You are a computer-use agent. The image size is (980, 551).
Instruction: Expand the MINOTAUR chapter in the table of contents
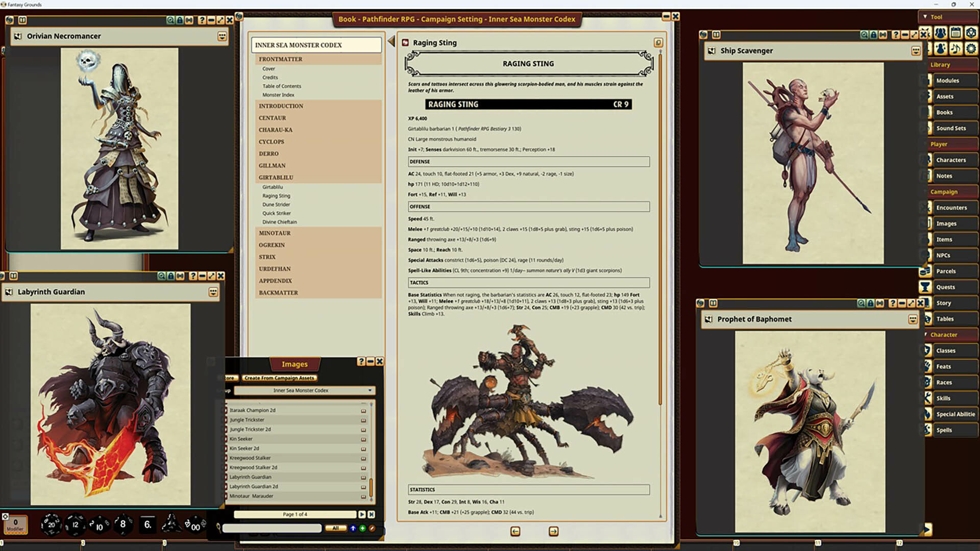274,233
